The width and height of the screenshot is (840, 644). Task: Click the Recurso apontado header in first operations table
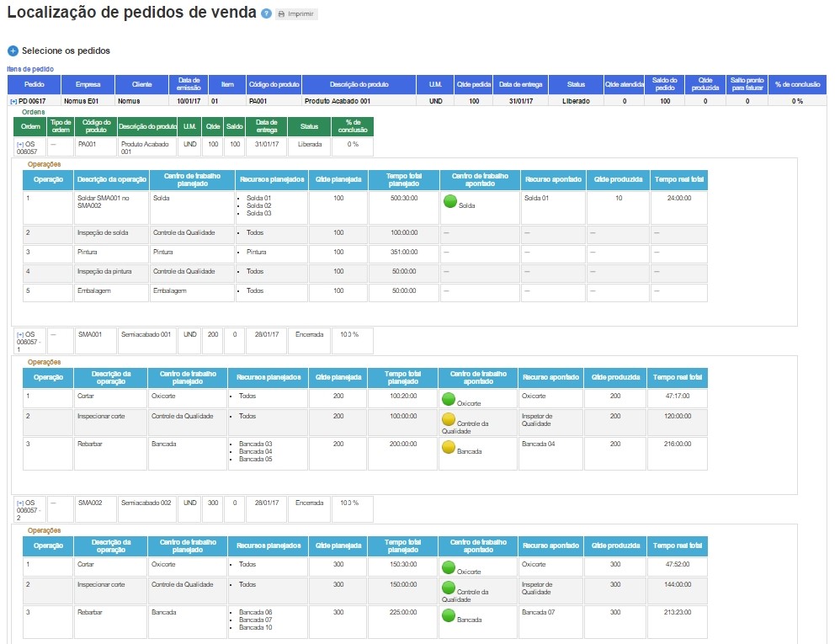(552, 179)
